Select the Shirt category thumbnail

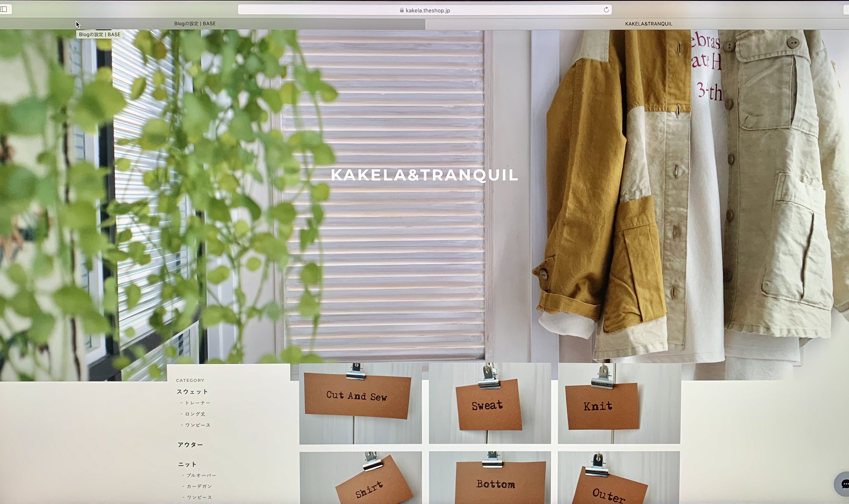pos(361,477)
